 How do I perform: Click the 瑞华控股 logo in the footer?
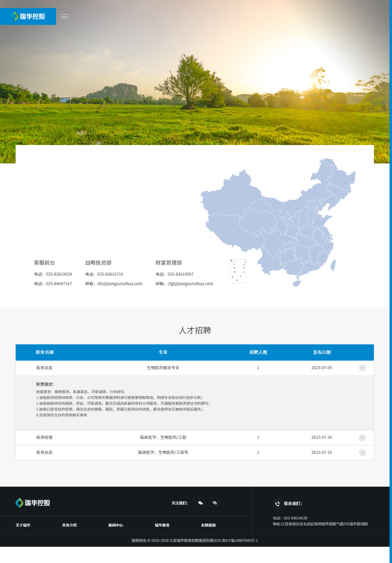click(33, 503)
